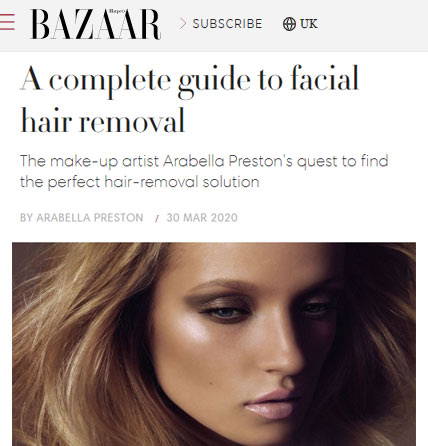Select the UK edition label
This screenshot has height=446, width=428.
308,24
